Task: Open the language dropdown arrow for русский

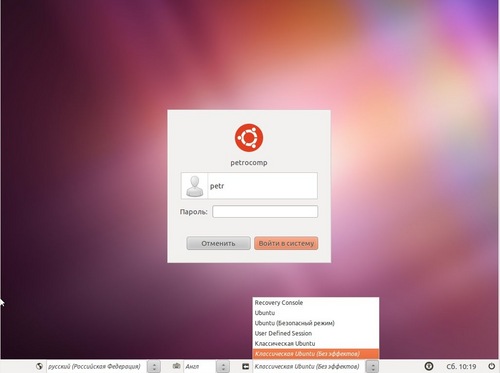Action: tap(154, 367)
